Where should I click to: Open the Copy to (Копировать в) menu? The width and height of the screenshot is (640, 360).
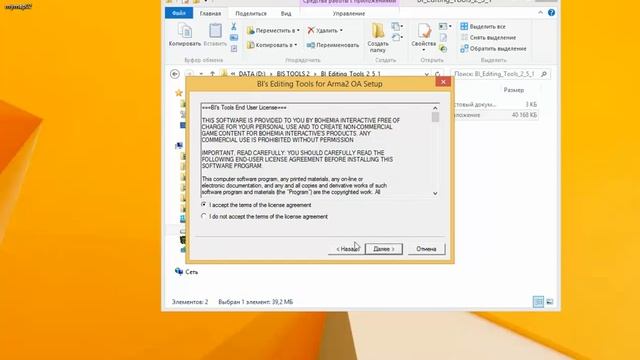[x=272, y=45]
